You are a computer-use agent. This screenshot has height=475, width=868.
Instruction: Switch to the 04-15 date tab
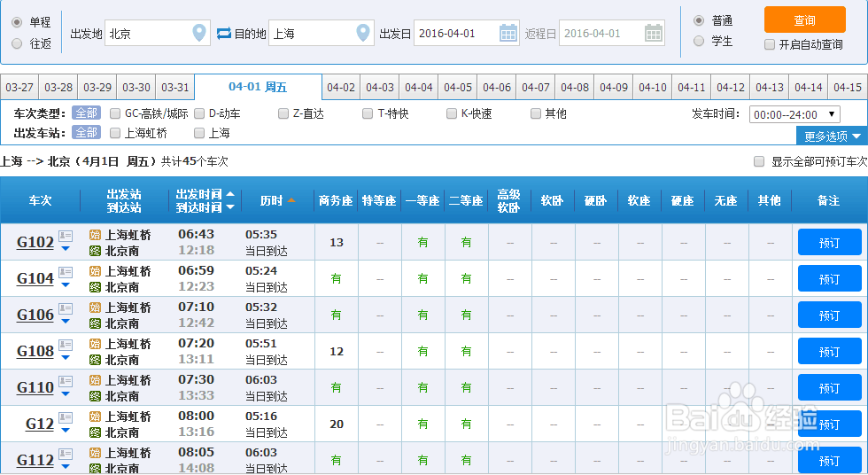(848, 88)
